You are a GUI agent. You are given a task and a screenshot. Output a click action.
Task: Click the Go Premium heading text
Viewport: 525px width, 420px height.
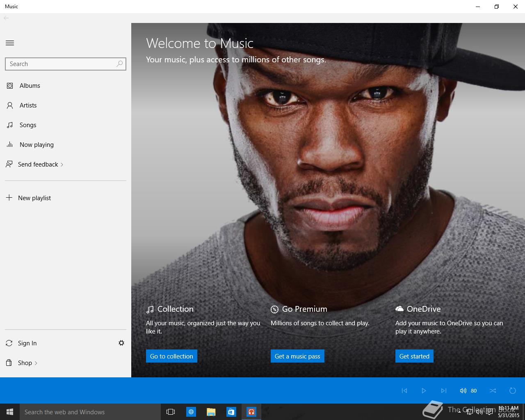[x=305, y=309]
